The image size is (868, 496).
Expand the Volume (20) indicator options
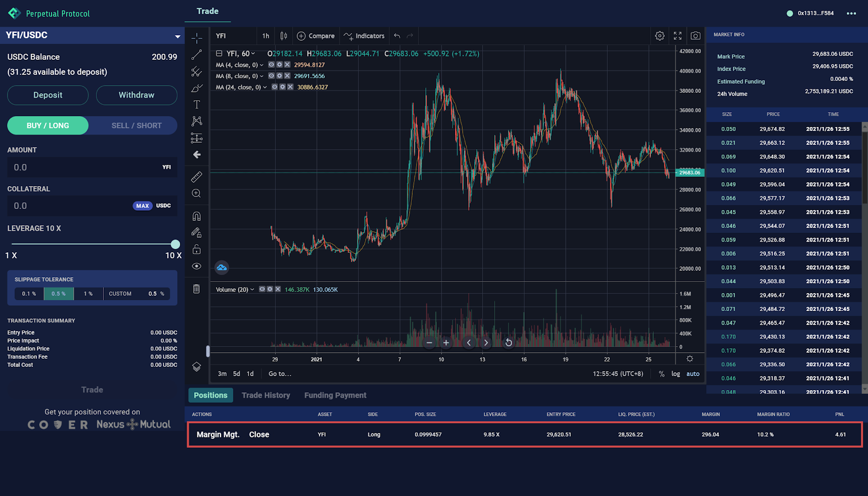coord(252,290)
